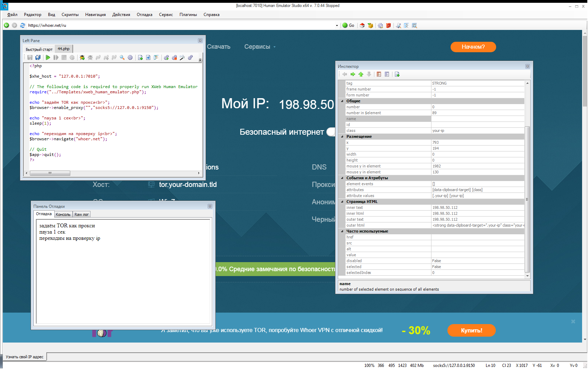This screenshot has height=369, width=588.
Task: Navigate back using the green back arrow
Action: click(x=6, y=25)
